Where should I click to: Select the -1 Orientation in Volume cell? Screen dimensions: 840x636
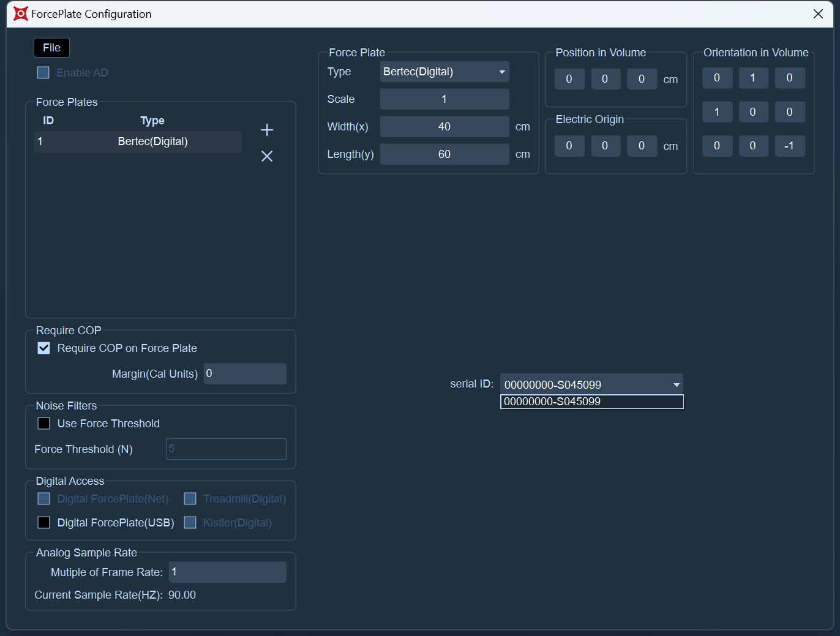tap(789, 146)
